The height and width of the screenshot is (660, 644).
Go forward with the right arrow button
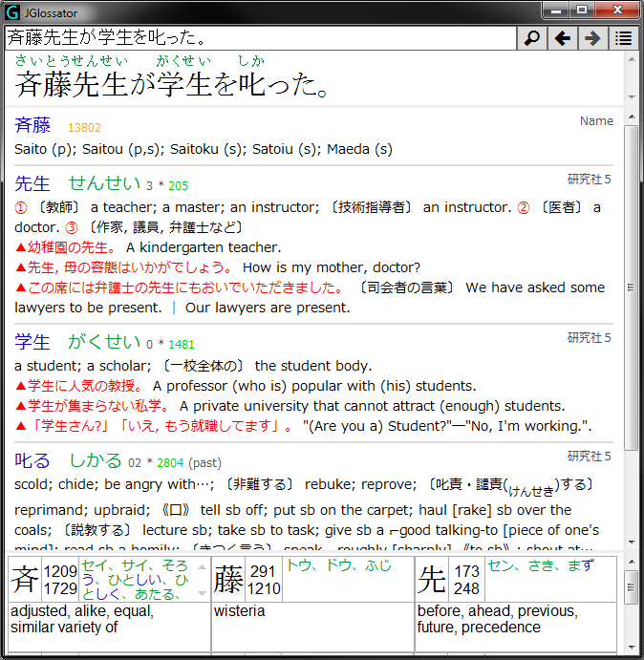(x=592, y=38)
